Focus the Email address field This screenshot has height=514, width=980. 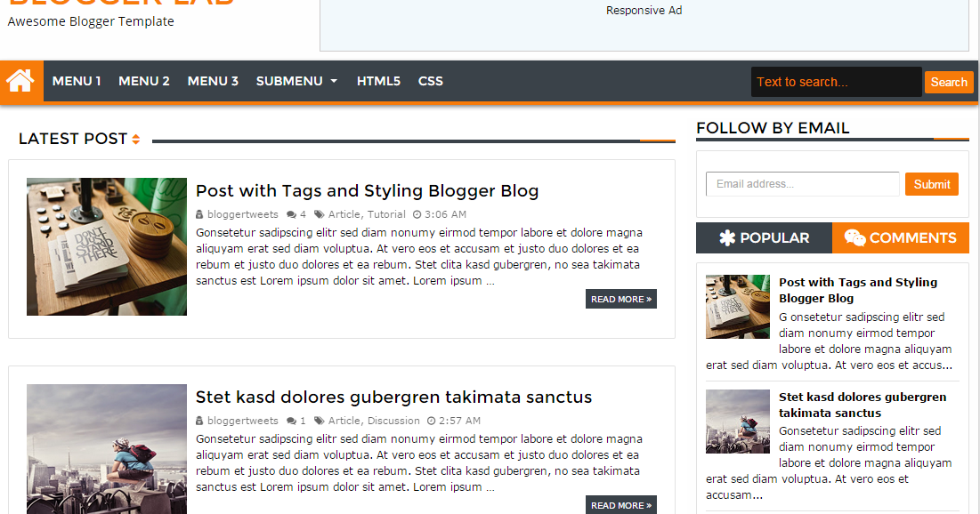pyautogui.click(x=803, y=184)
